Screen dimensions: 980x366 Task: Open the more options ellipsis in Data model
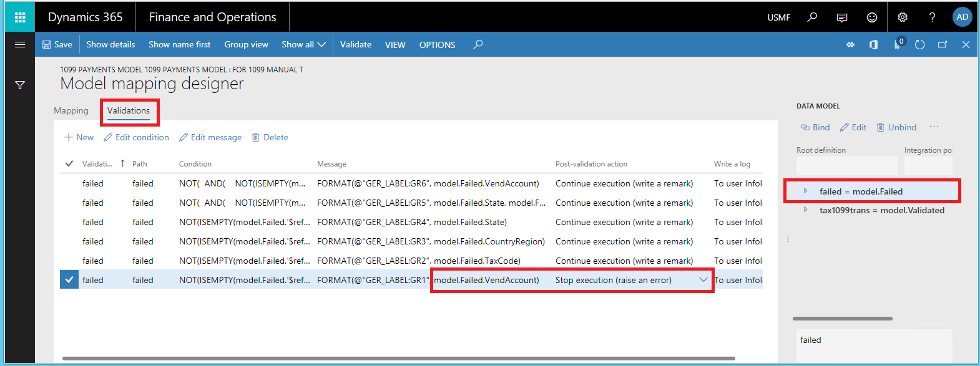click(934, 127)
